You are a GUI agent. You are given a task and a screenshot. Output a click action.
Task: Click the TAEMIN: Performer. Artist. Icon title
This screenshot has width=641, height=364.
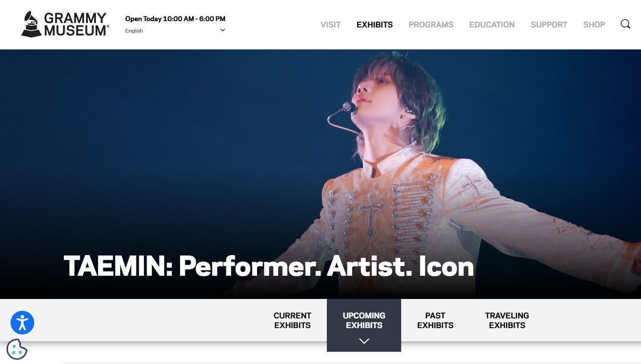click(x=269, y=266)
